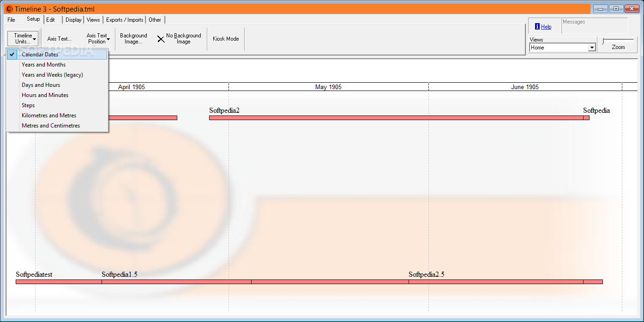Screen dimensions: 644x322
Task: Open the Help link
Action: (546, 27)
